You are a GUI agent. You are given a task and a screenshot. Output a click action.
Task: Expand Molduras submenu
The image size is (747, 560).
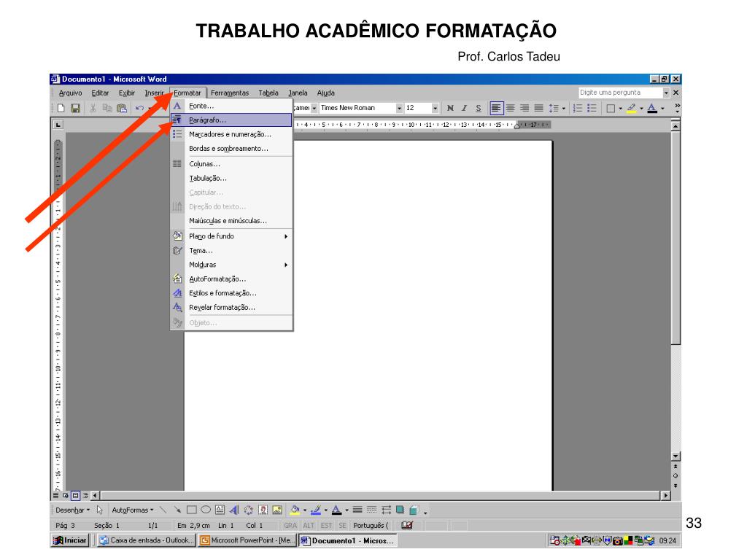(231, 265)
